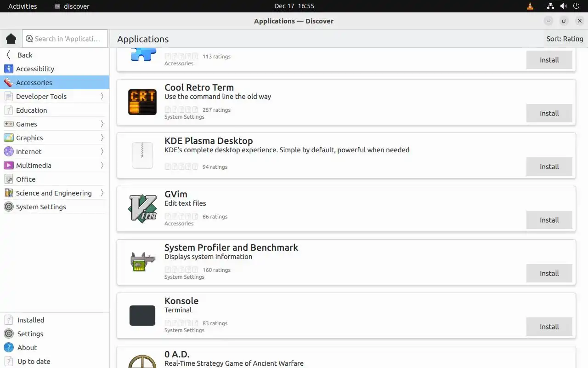Click the Up to date icon
This screenshot has width=588, height=368.
click(8, 361)
